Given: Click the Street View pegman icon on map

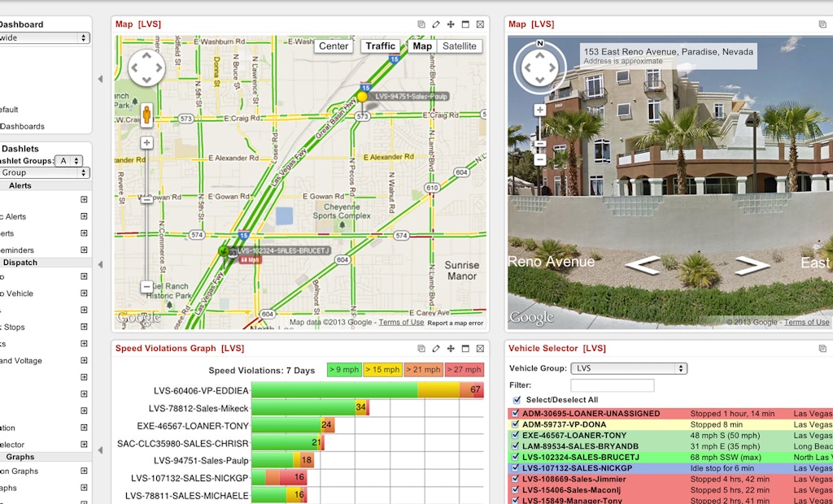Looking at the screenshot, I should pos(146,115).
